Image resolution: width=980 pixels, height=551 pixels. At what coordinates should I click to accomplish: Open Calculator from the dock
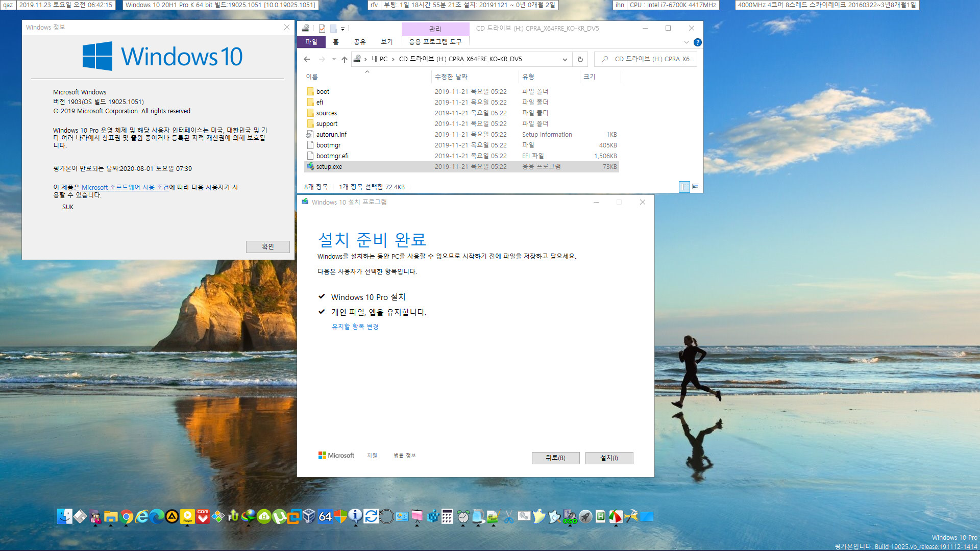coord(447,517)
